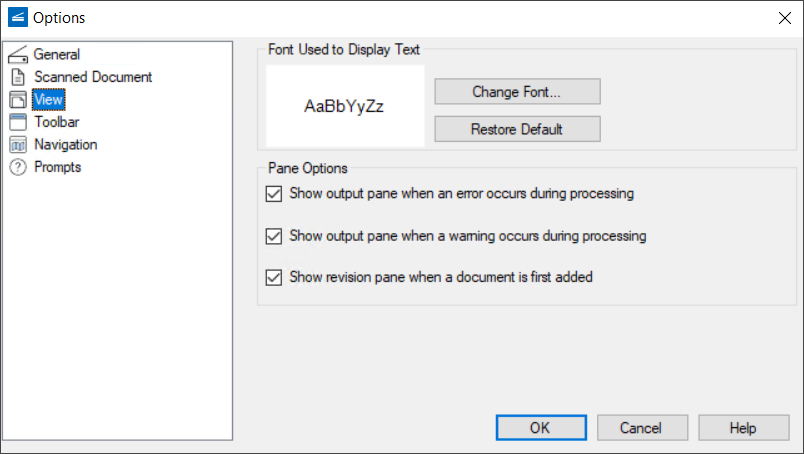The height and width of the screenshot is (454, 804).
Task: Uncheck show output pane on warning
Action: coord(273,236)
